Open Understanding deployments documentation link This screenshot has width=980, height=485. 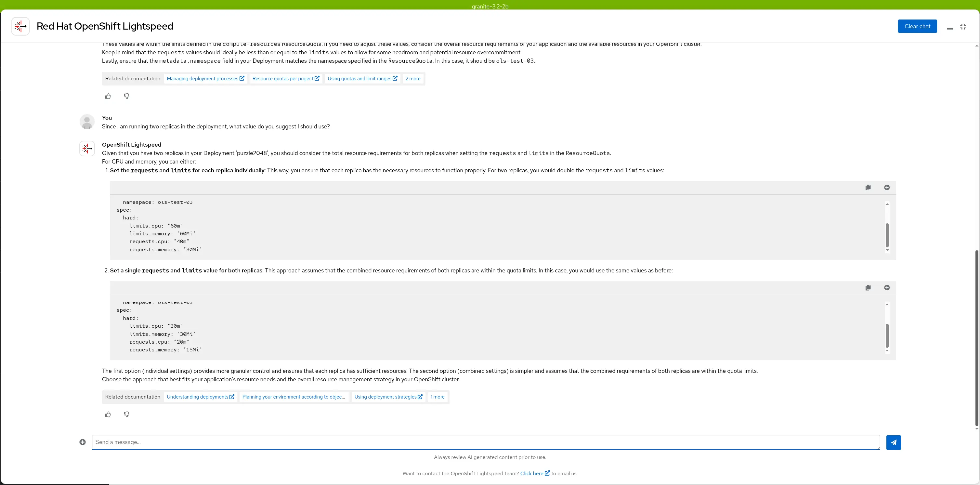pos(201,397)
